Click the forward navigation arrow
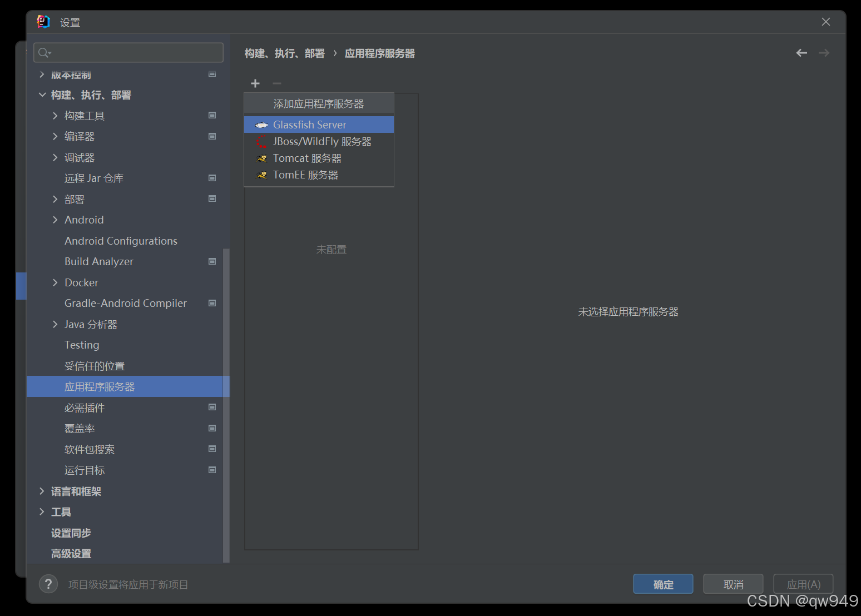The width and height of the screenshot is (861, 616). coord(824,53)
